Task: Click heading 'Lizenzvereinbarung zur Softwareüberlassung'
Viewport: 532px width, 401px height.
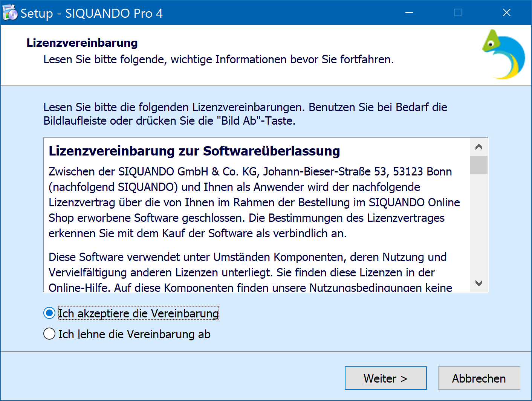Action: (194, 151)
